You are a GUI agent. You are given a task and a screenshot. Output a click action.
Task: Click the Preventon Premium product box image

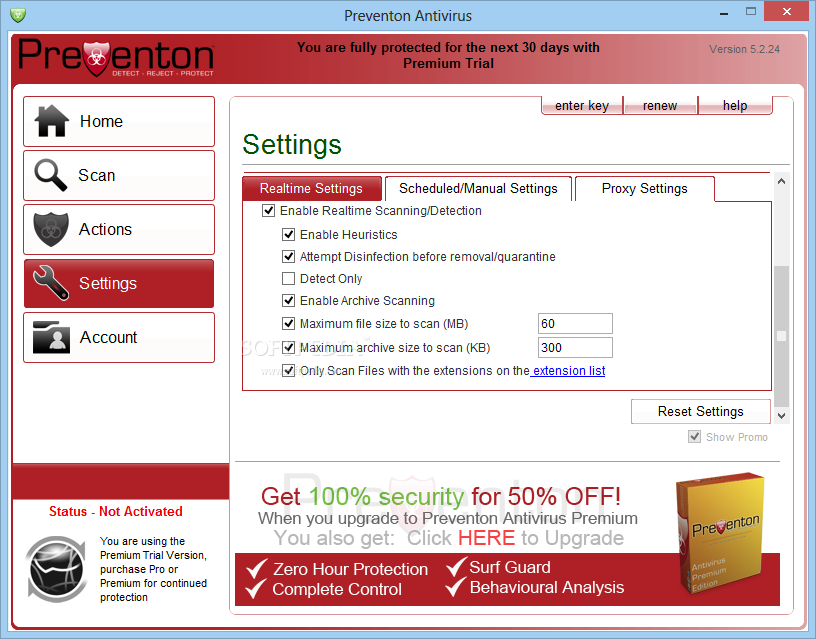722,534
